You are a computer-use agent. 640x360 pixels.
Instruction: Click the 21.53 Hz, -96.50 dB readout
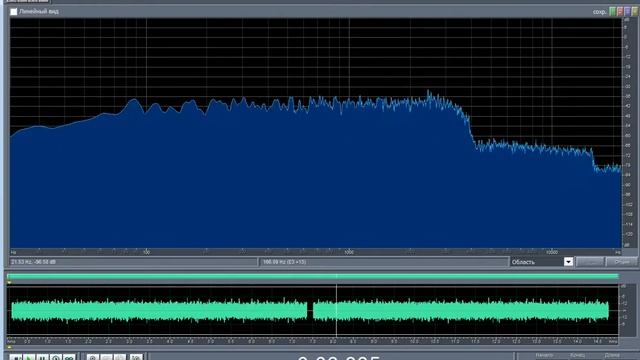click(133, 262)
